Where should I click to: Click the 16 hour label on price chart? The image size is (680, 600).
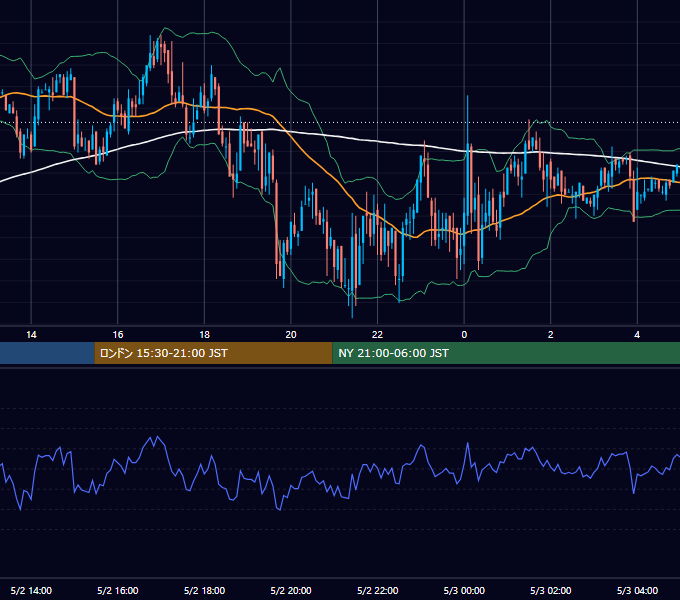(x=118, y=335)
